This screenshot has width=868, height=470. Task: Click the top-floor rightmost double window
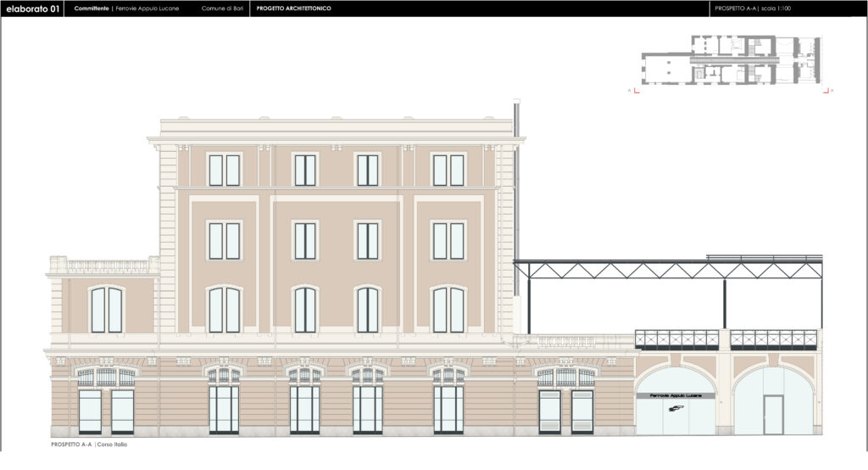tap(448, 170)
